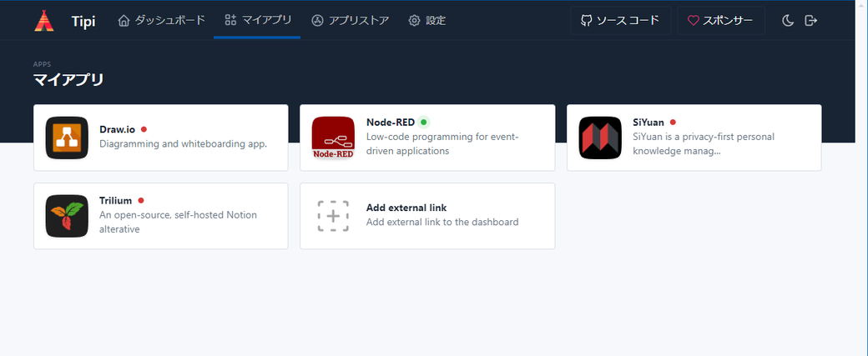Click the ソースコード button
The width and height of the screenshot is (868, 356).
[x=620, y=20]
